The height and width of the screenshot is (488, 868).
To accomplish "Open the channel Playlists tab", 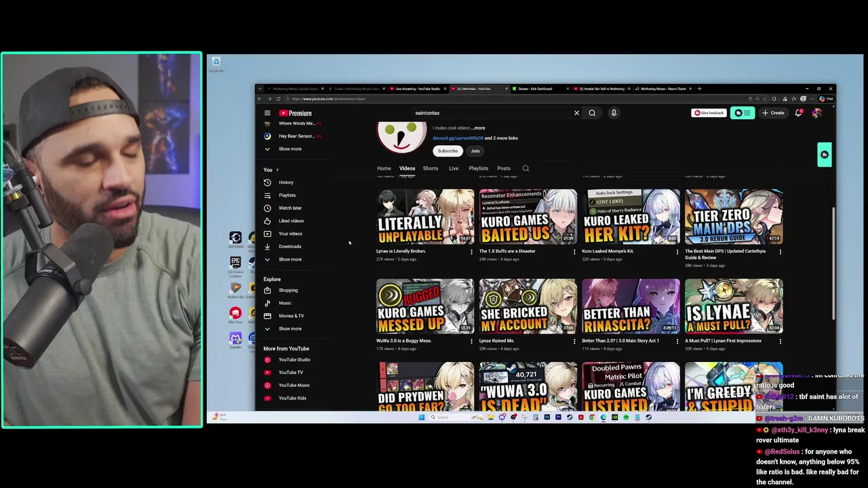I will point(479,168).
